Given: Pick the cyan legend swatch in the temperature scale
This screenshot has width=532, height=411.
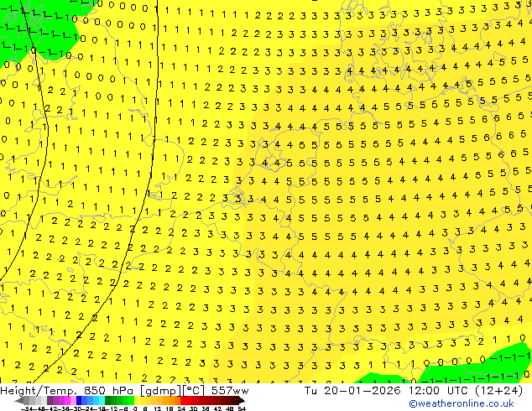Looking at the screenshot, I should click(102, 400).
